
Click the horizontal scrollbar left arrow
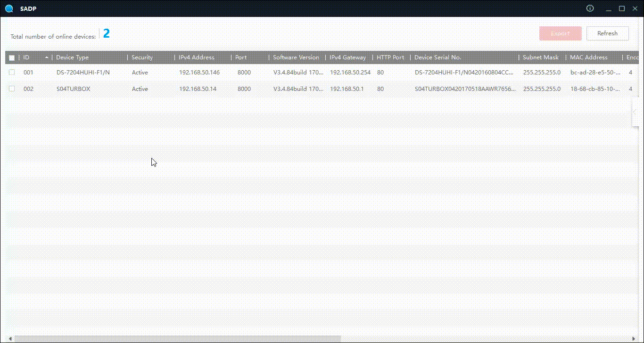[x=10, y=339]
